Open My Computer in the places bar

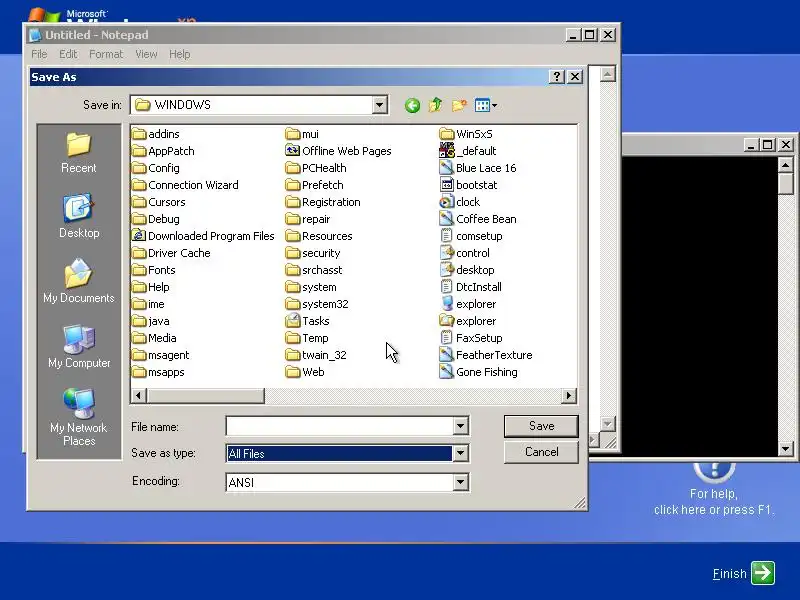click(x=79, y=346)
